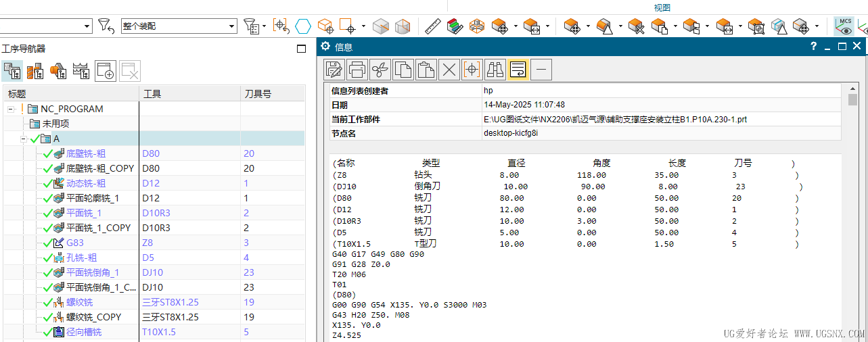Click the scissors Cut icon in 信息 window
The height and width of the screenshot is (342, 868).
tap(380, 69)
